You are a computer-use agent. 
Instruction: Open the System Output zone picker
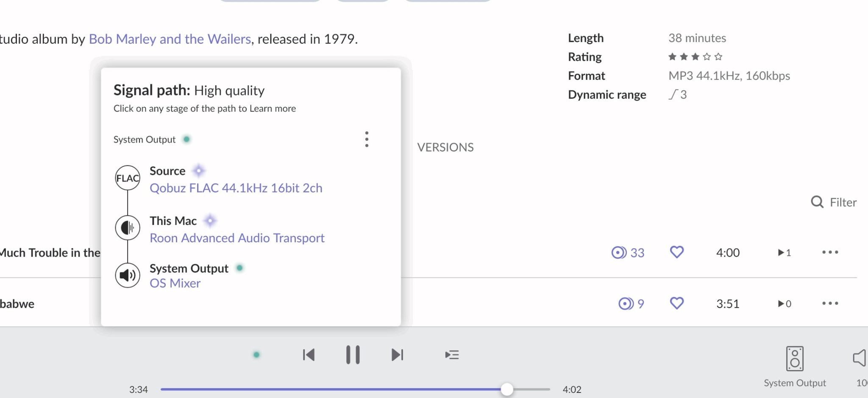click(x=795, y=367)
